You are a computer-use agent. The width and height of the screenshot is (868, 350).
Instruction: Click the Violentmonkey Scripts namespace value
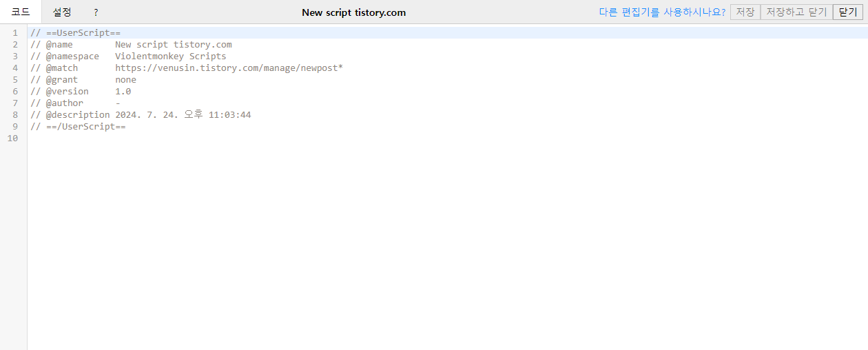[x=170, y=56]
